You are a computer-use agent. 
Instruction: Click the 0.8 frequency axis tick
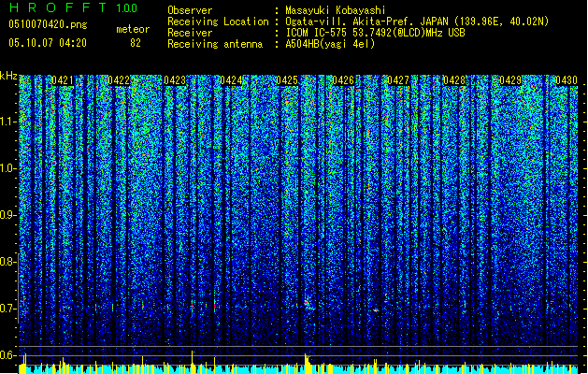tap(8, 262)
